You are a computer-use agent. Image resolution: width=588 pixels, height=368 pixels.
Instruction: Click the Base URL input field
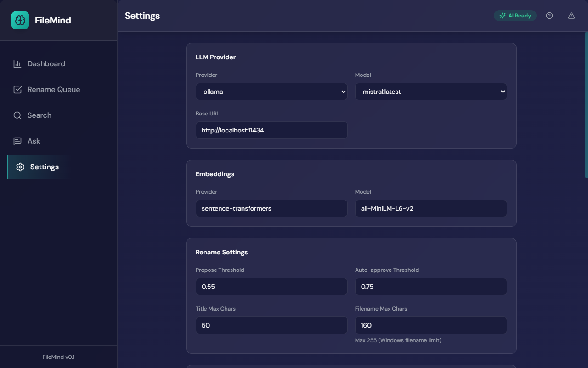(271, 130)
